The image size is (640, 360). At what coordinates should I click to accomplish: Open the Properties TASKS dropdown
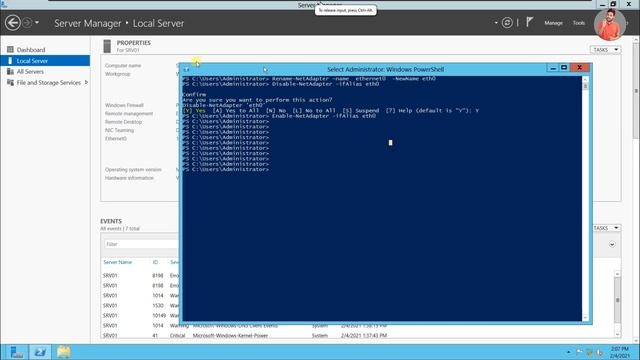(605, 50)
